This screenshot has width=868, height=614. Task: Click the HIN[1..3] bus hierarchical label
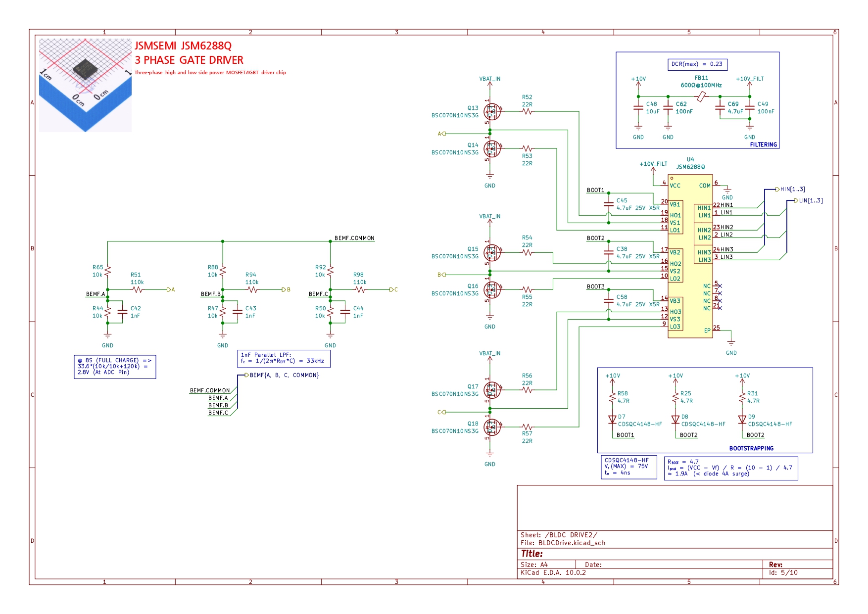point(790,189)
